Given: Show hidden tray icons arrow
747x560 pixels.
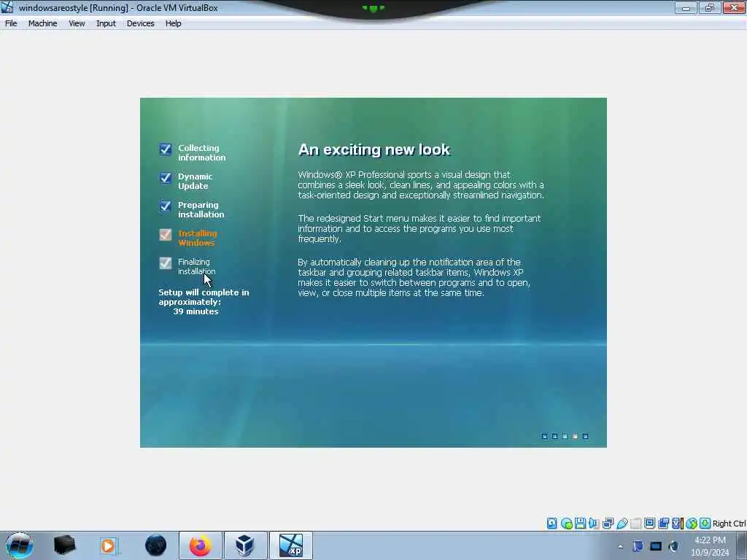Looking at the screenshot, I should pos(620,547).
